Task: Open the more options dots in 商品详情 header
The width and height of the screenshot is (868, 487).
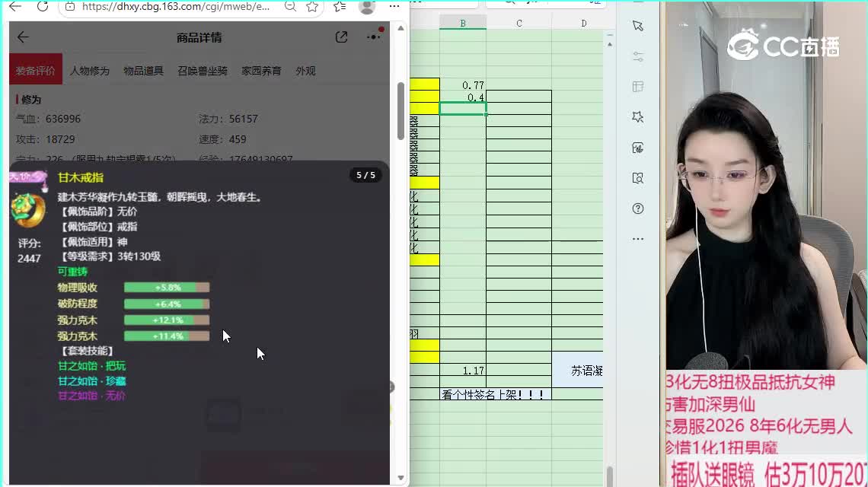Action: pos(374,36)
